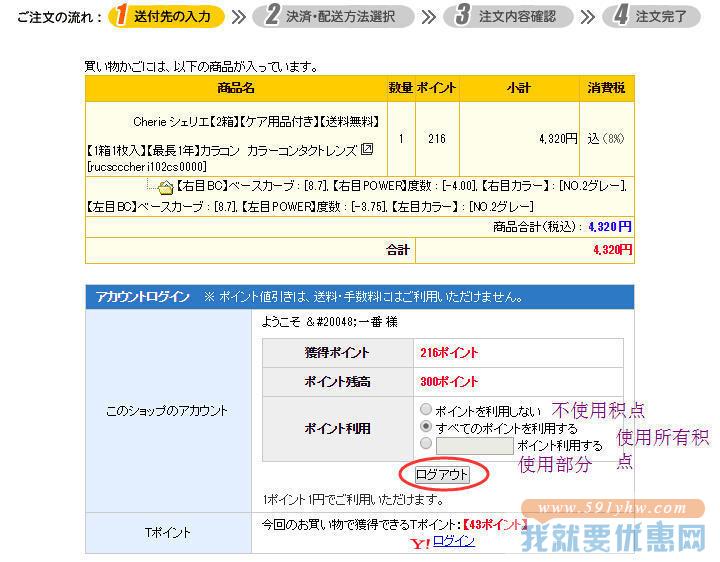Screen dimensions: 720x562
Task: Click the アカウントログイン header
Action: point(143,297)
